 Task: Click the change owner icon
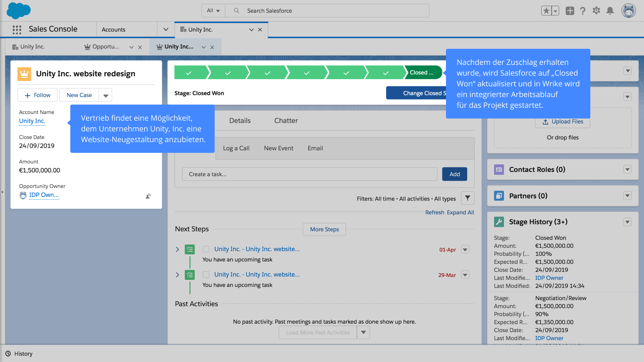point(148,196)
